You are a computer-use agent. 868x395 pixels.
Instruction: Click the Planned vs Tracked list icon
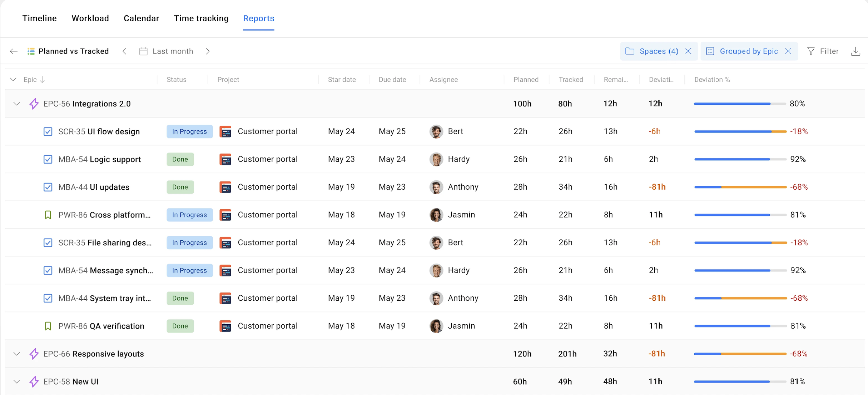coord(31,51)
